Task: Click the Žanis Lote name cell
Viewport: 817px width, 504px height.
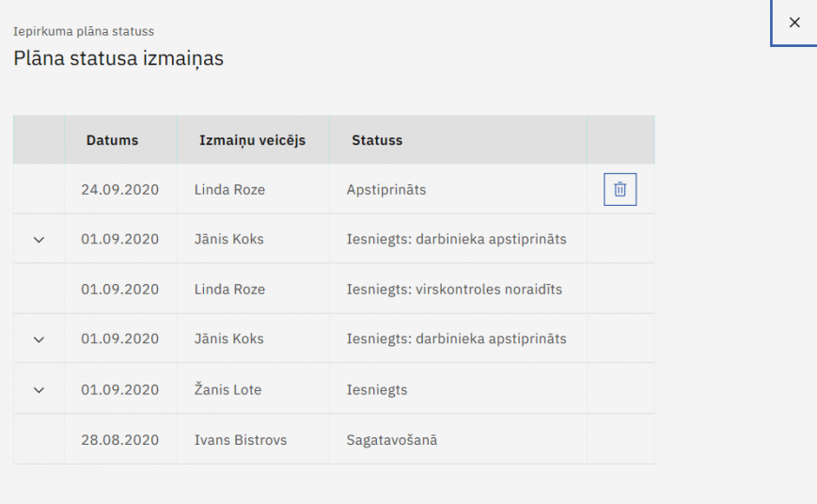Action: 228,390
